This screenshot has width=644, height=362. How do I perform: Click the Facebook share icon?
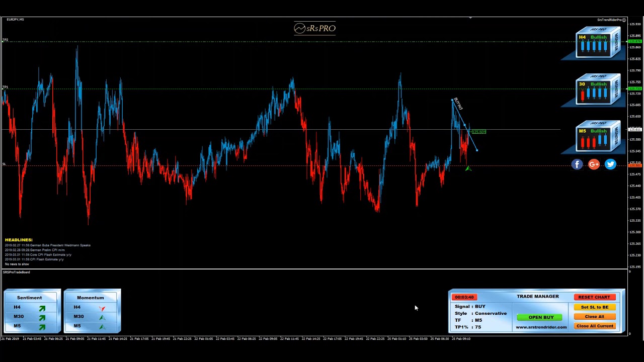coord(577,164)
